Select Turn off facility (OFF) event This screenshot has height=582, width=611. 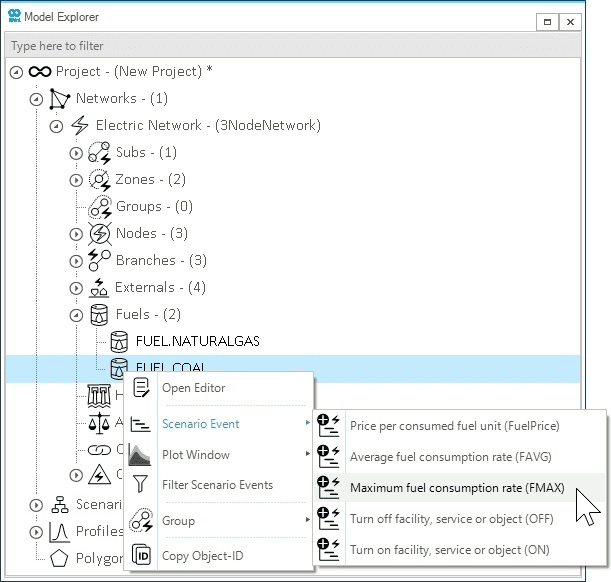pyautogui.click(x=451, y=519)
